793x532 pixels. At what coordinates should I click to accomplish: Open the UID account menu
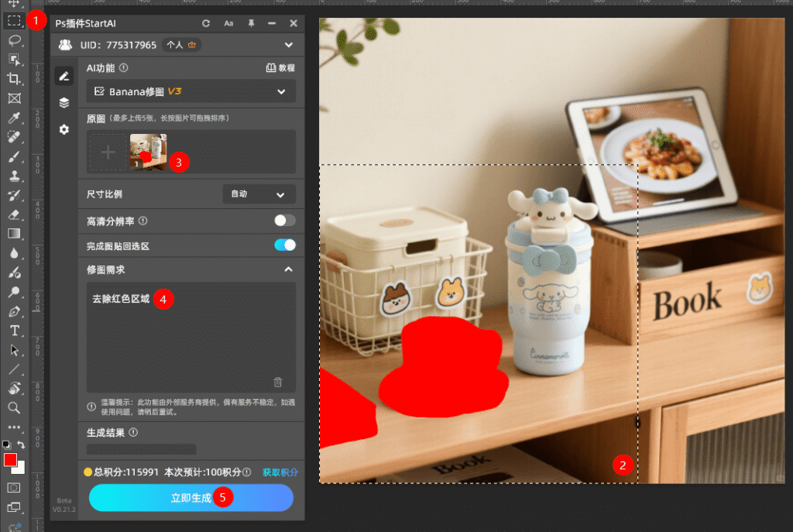tap(288, 44)
